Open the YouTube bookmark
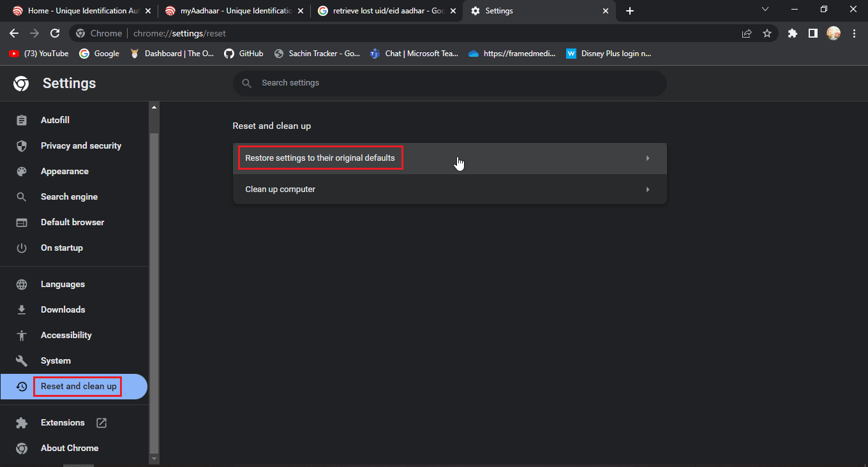This screenshot has width=868, height=467. (39, 54)
